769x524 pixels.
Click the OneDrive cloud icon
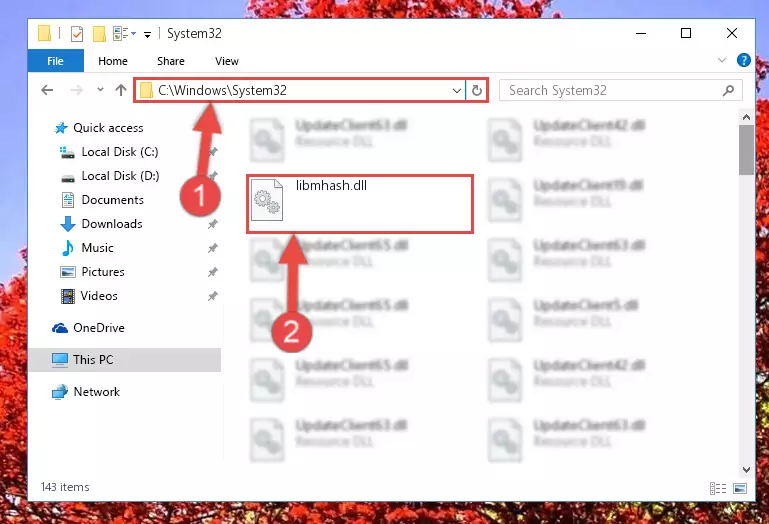click(x=60, y=328)
